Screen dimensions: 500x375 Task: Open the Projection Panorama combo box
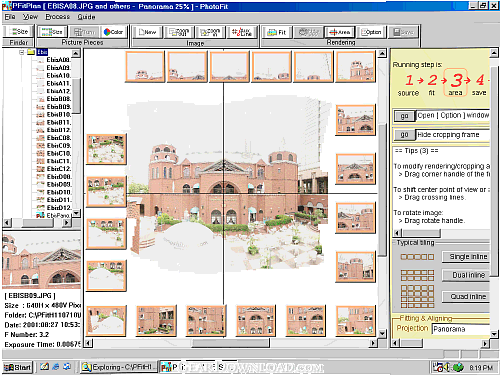coord(461,329)
